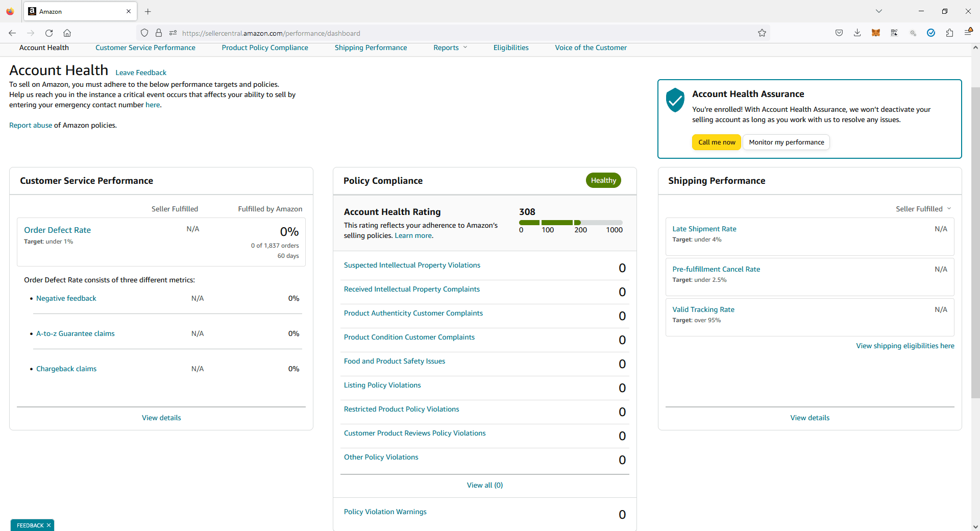Open the Order Defect Rate link
The image size is (980, 531).
pos(57,230)
